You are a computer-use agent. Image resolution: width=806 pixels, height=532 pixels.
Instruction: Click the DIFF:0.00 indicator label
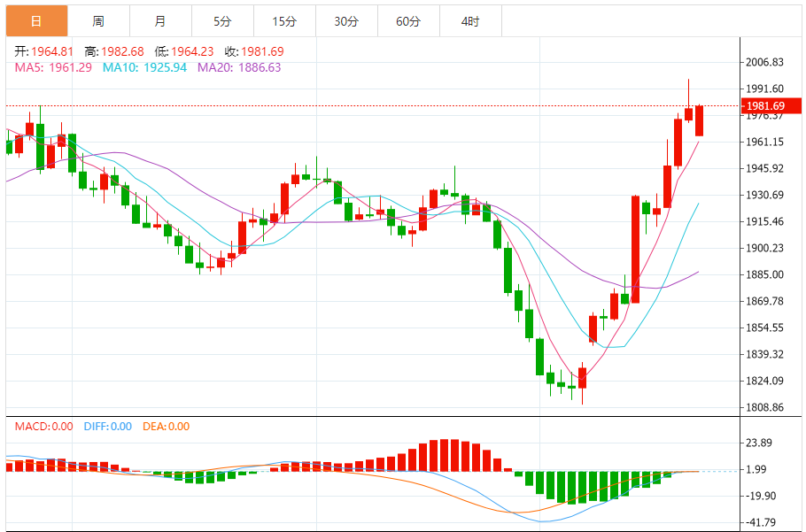click(106, 426)
